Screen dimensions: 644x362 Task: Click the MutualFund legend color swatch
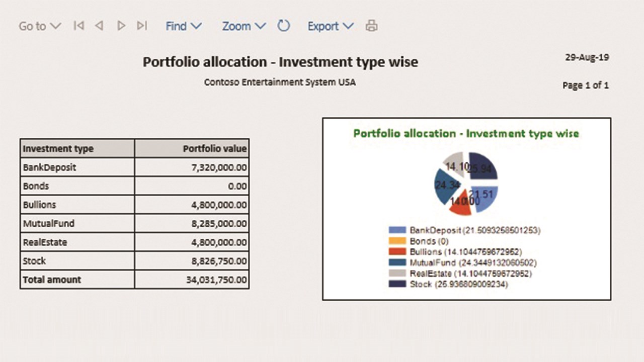point(397,263)
